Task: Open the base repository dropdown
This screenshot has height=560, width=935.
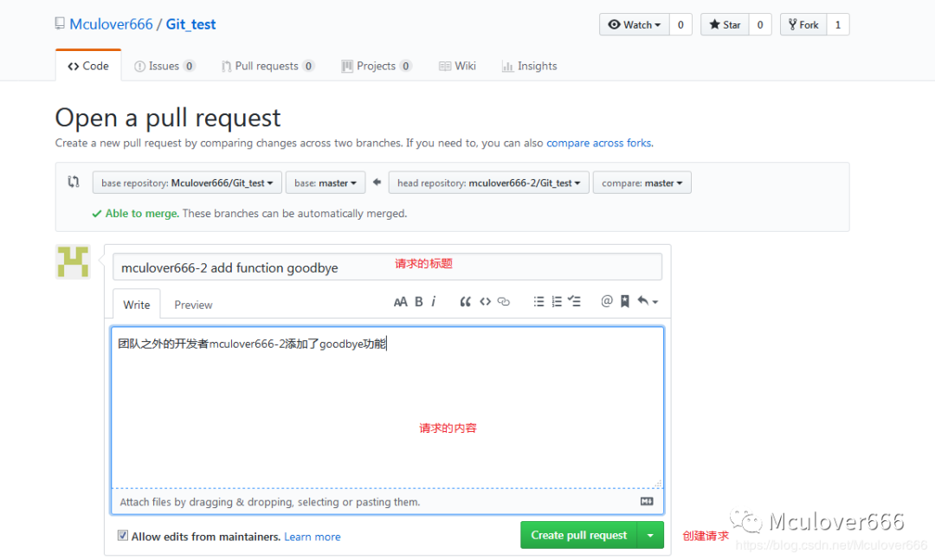Action: click(x=187, y=183)
